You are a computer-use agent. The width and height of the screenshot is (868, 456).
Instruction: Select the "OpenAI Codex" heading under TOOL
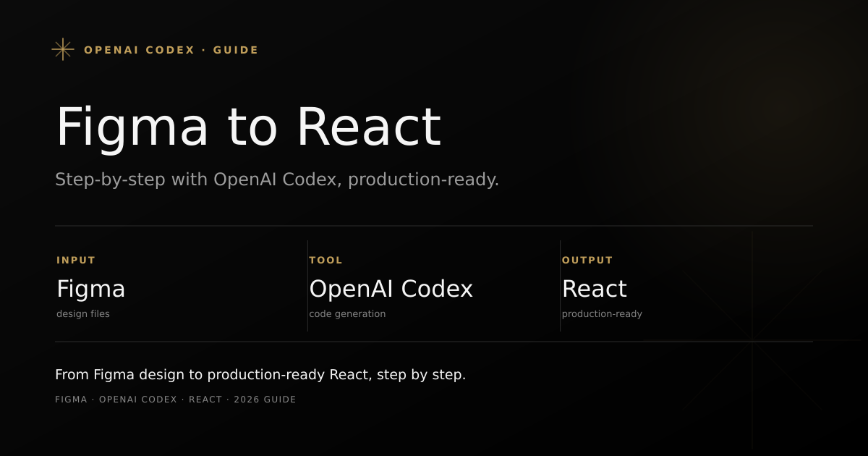tap(391, 289)
